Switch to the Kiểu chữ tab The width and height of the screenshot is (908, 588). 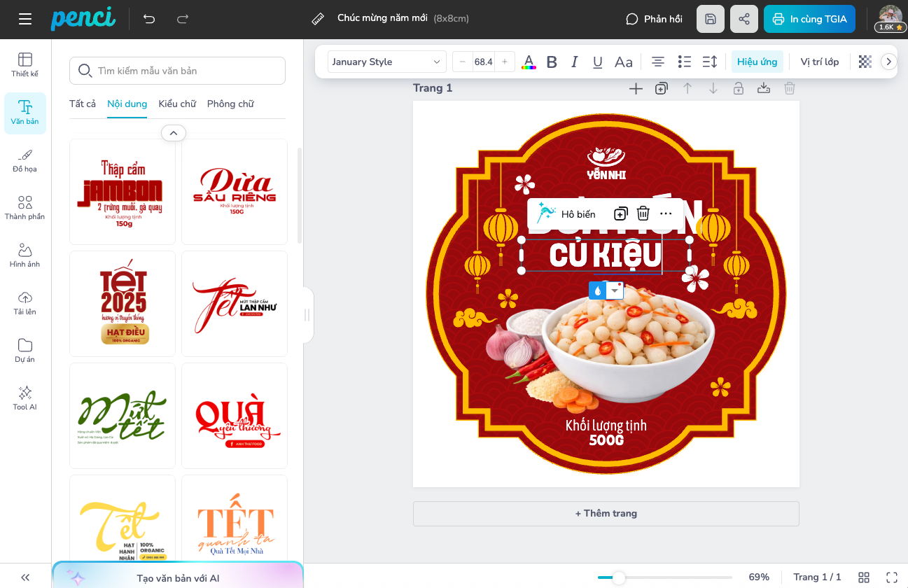click(x=177, y=104)
